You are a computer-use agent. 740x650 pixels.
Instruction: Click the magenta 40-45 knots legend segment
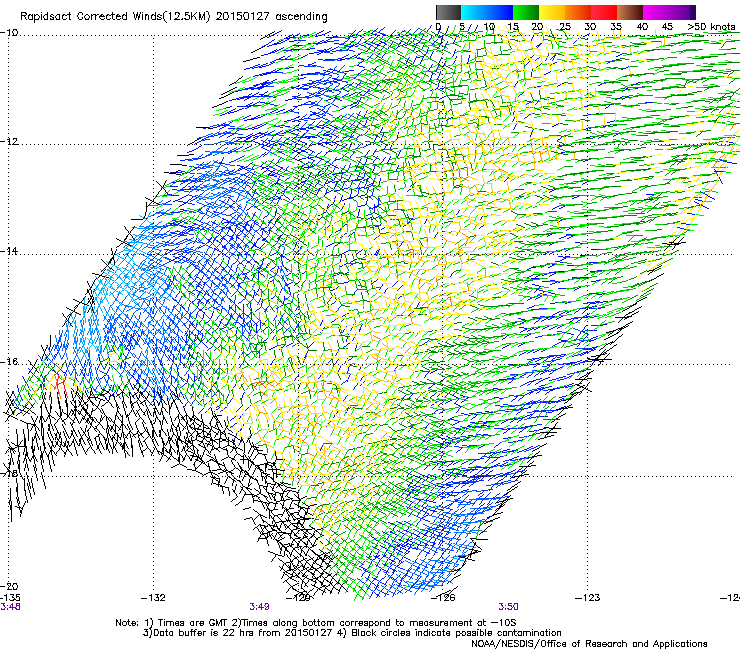(656, 12)
